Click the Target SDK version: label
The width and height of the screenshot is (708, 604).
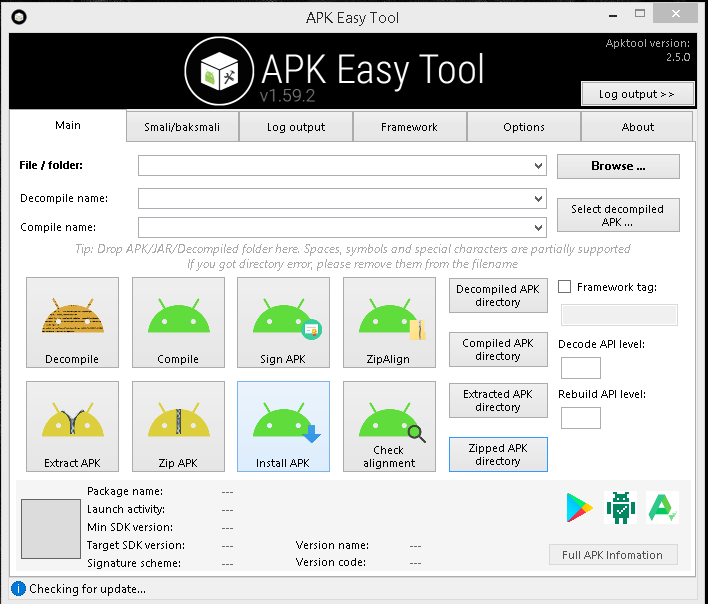136,545
